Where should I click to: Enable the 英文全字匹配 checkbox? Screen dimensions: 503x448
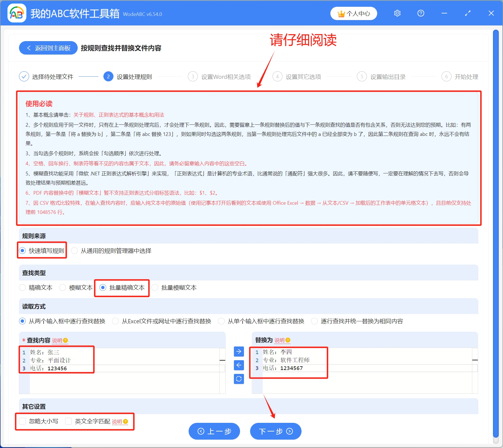(68, 421)
